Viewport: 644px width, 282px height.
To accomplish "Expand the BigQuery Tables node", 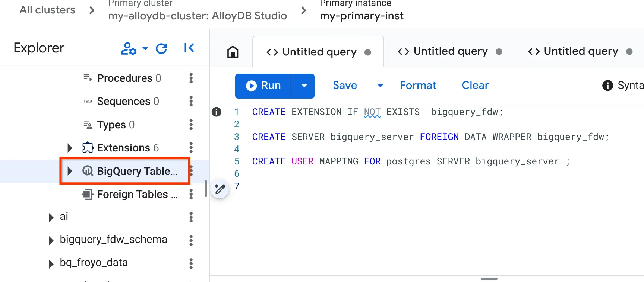I will [x=70, y=171].
